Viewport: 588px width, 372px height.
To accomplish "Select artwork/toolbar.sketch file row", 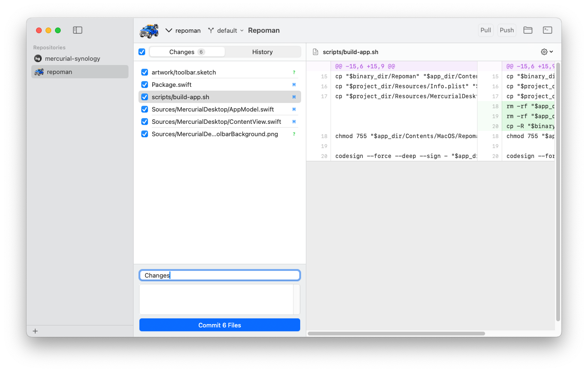I will click(220, 73).
